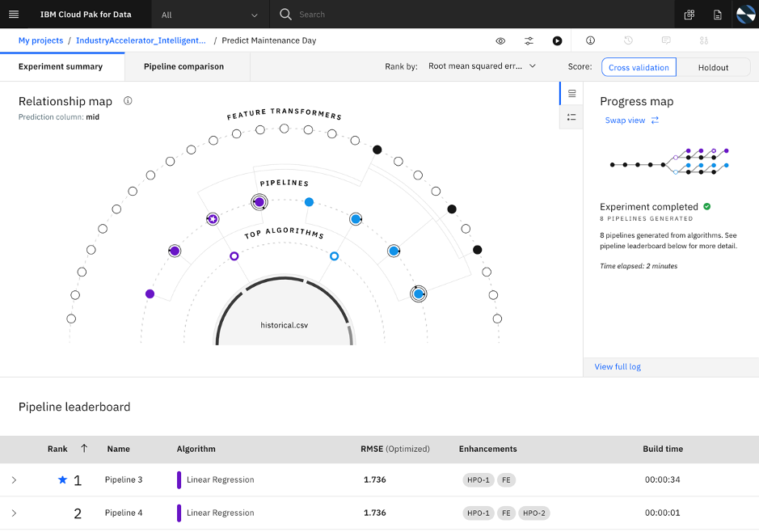Toggle the eye preview icon
Image resolution: width=759 pixels, height=532 pixels.
[500, 40]
